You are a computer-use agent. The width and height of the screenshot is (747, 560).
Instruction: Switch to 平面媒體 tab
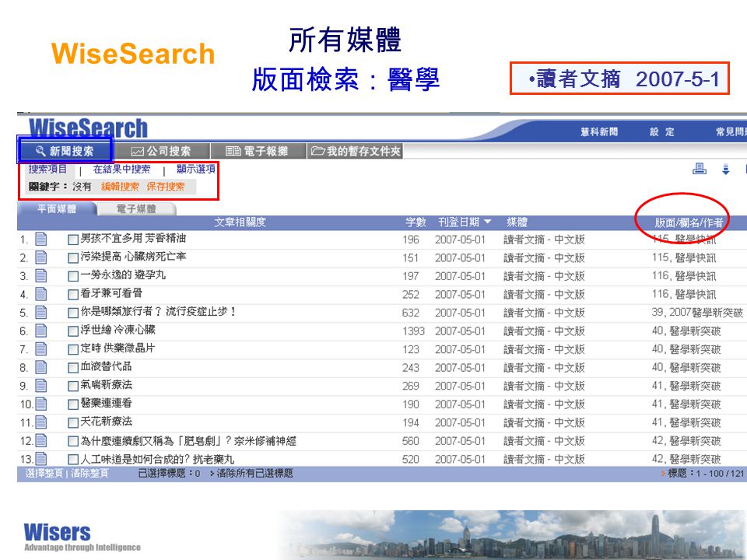57,208
